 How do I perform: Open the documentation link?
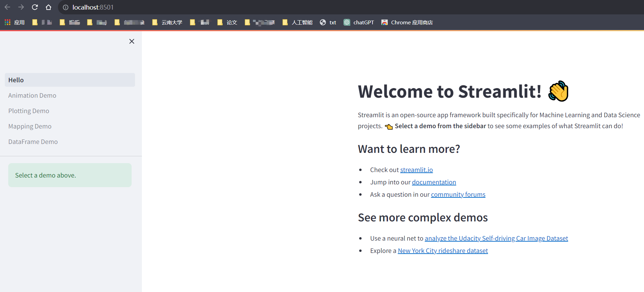click(x=434, y=182)
